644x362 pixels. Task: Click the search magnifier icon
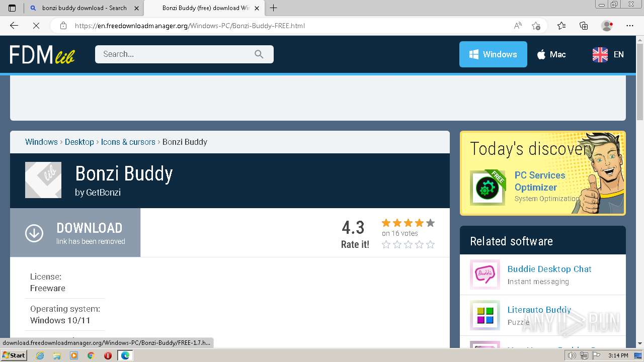point(259,54)
